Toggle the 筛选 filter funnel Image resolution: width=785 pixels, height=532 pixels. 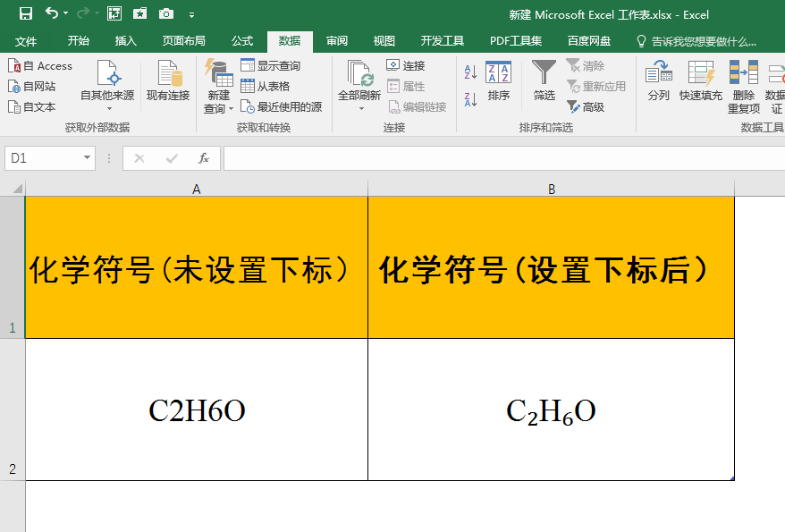tap(544, 80)
